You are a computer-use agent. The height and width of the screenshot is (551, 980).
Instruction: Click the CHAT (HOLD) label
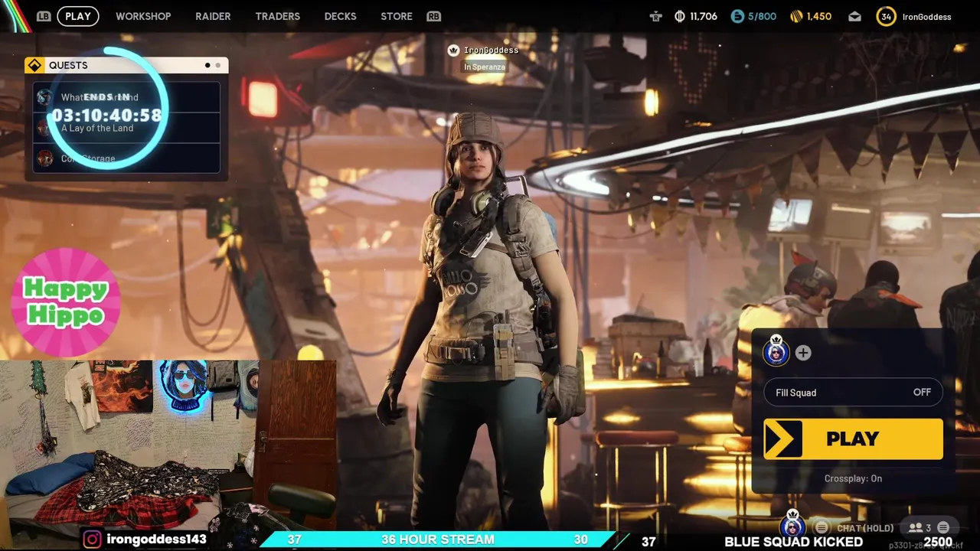(865, 528)
